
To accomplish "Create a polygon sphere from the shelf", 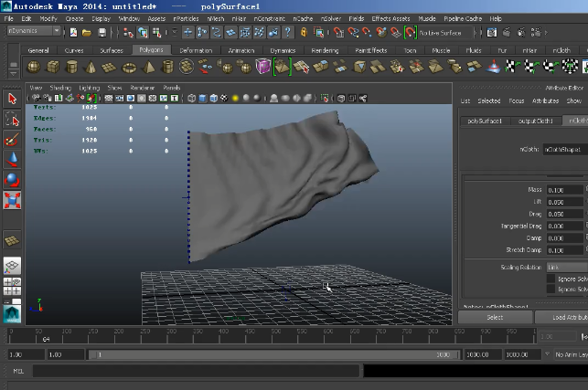I will point(33,67).
